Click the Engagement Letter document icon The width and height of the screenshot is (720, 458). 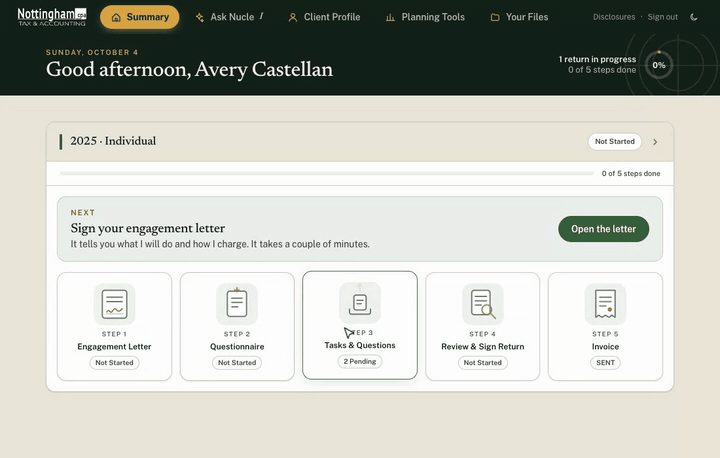tap(114, 304)
